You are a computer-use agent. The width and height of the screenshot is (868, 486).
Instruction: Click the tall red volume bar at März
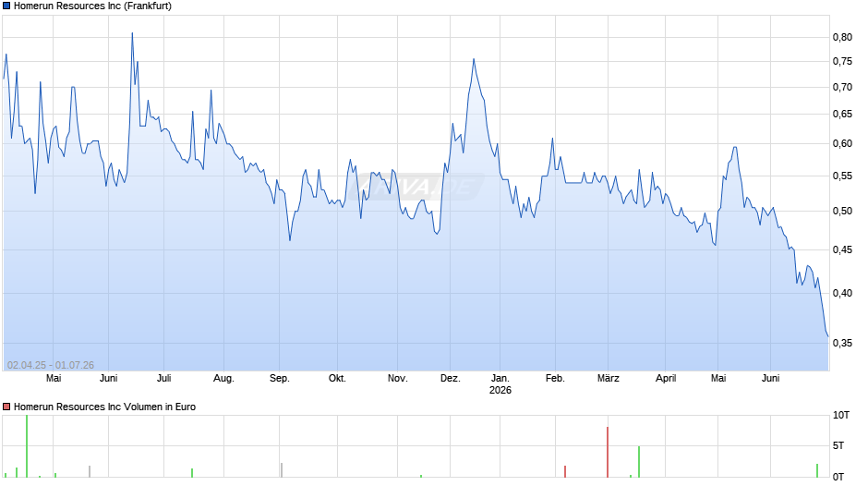point(608,452)
